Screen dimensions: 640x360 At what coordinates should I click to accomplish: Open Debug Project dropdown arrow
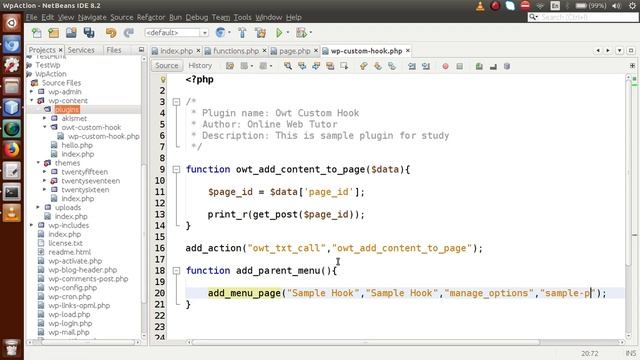(311, 33)
